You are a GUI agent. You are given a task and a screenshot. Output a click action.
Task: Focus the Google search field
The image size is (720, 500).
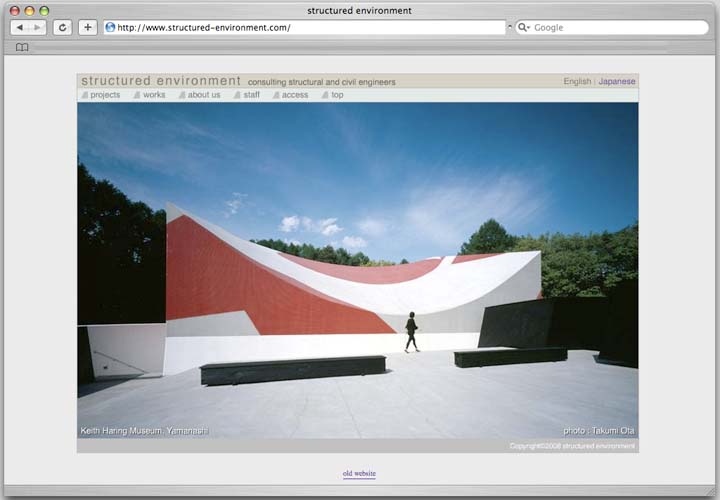pyautogui.click(x=615, y=28)
